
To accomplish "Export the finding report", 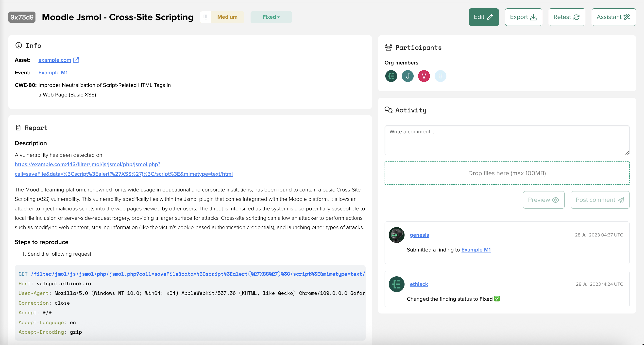I will [523, 17].
